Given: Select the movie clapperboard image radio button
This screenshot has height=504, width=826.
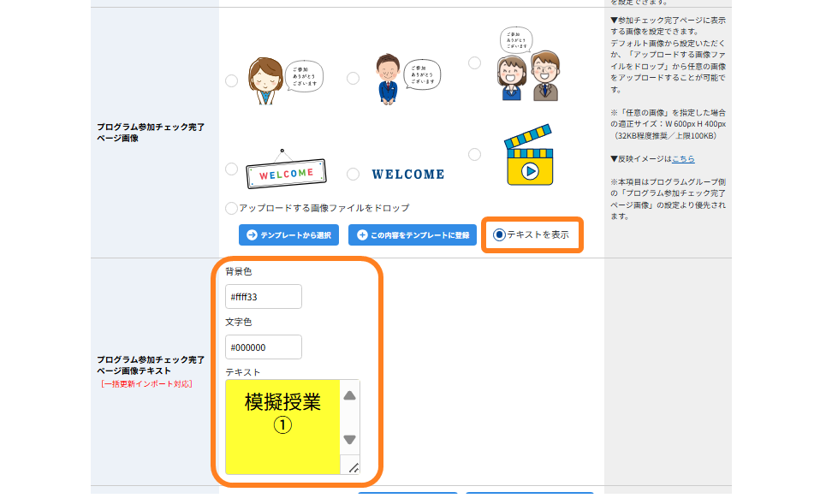Looking at the screenshot, I should click(475, 154).
